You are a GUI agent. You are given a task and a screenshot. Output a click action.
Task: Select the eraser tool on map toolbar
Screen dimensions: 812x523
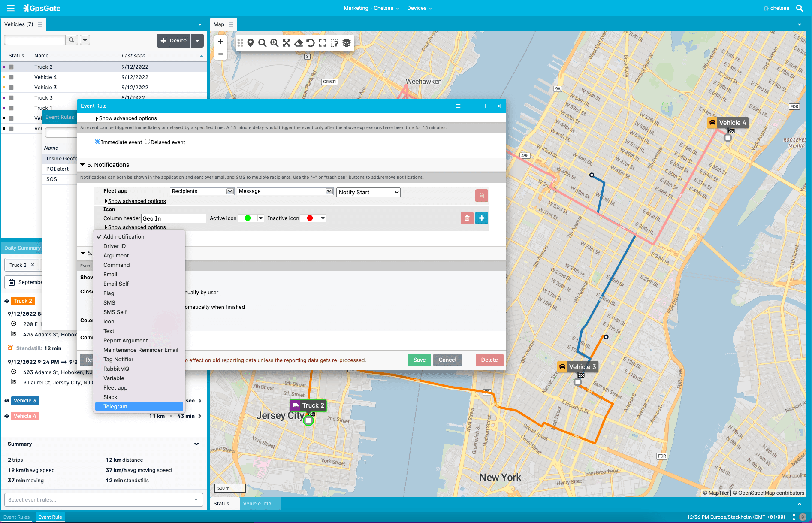click(x=299, y=43)
